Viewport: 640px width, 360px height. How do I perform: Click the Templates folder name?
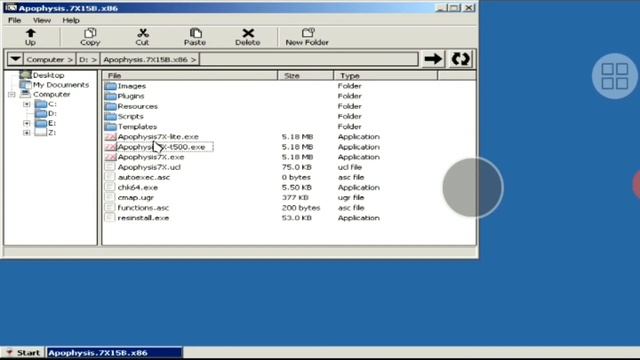(137, 127)
